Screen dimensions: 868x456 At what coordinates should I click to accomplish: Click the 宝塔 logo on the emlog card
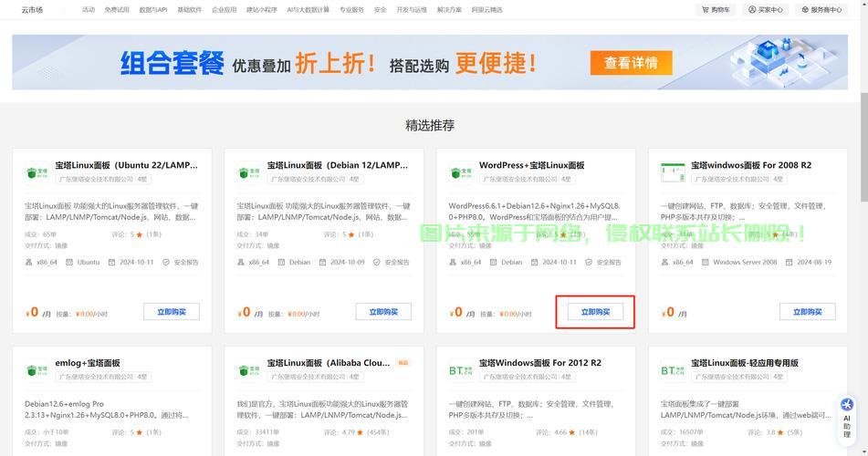coord(37,370)
